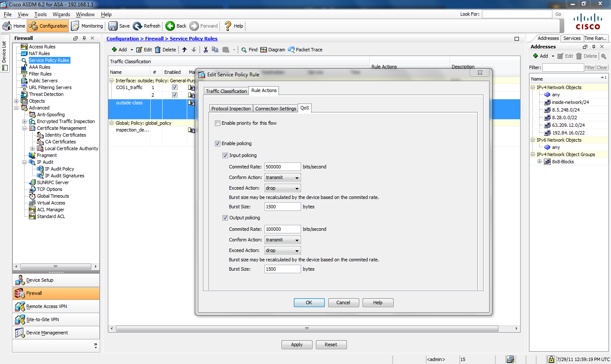Image resolution: width=611 pixels, height=364 pixels.
Task: Toggle Output policing checkbox
Action: coord(225,218)
